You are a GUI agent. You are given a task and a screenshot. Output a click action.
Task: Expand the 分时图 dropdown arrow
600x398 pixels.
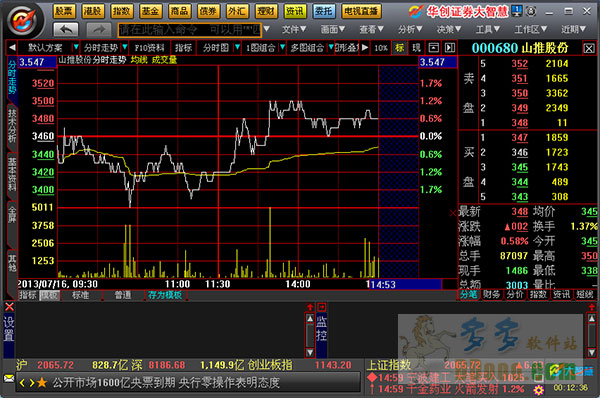[x=237, y=47]
